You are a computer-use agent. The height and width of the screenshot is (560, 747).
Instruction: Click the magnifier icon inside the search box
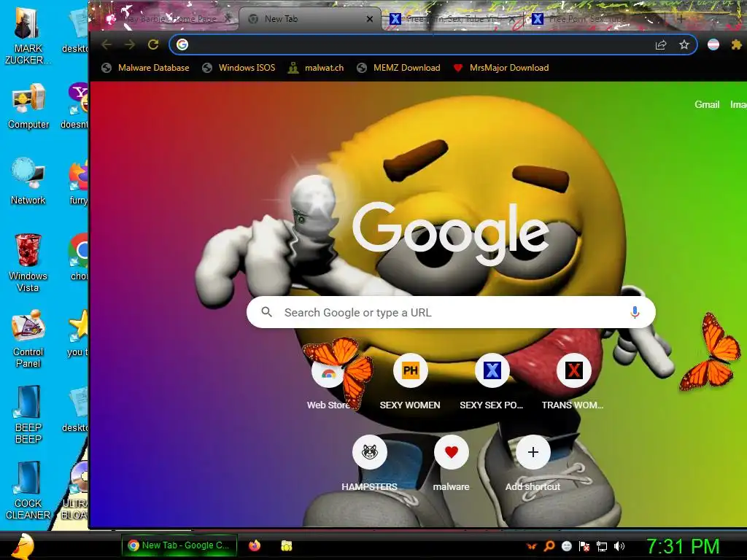coord(267,312)
